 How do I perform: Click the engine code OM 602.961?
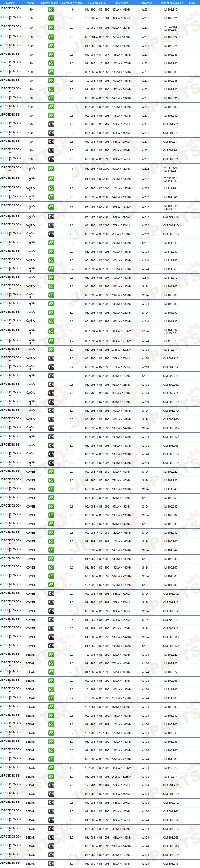(x=171, y=150)
